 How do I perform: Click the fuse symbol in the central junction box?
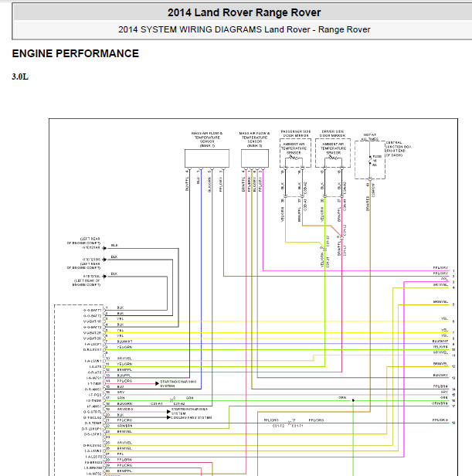pyautogui.click(x=370, y=161)
